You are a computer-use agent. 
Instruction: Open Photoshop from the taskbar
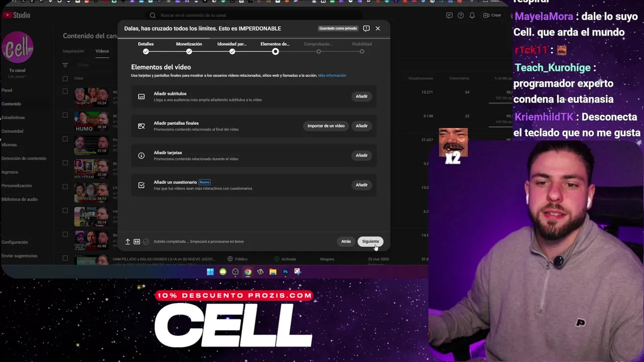tap(285, 272)
